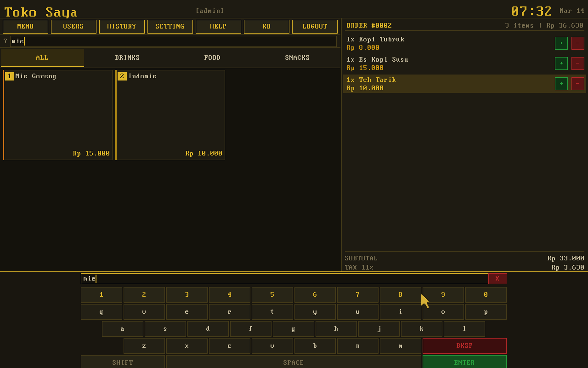Open the SNACKS category tab

click(x=297, y=58)
